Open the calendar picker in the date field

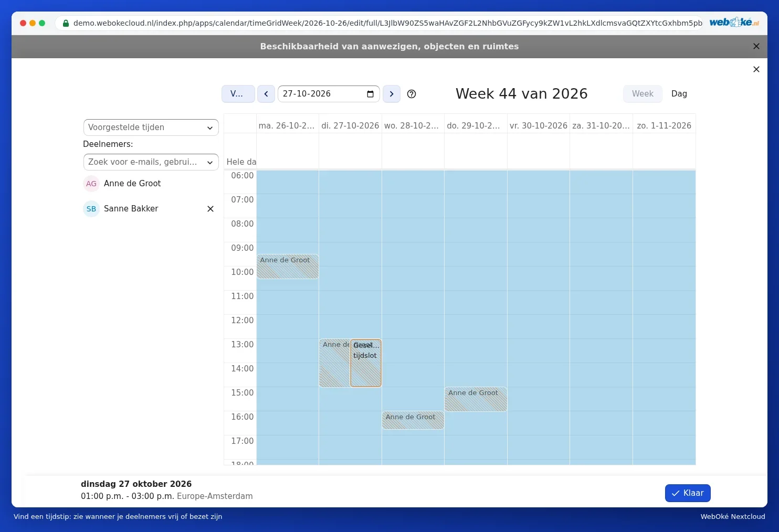[x=370, y=94]
